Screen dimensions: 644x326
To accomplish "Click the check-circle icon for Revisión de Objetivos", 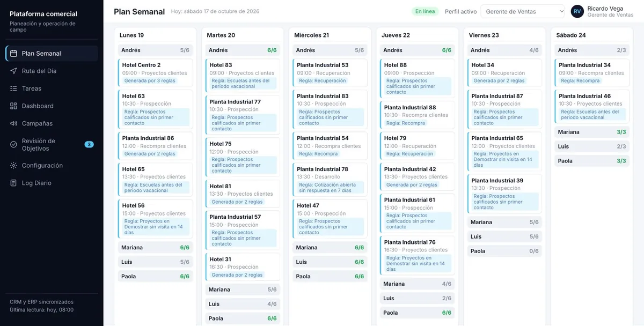I will (x=13, y=144).
